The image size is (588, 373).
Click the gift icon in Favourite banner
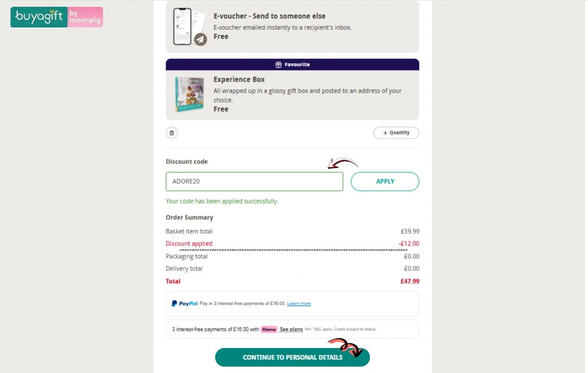pos(279,65)
